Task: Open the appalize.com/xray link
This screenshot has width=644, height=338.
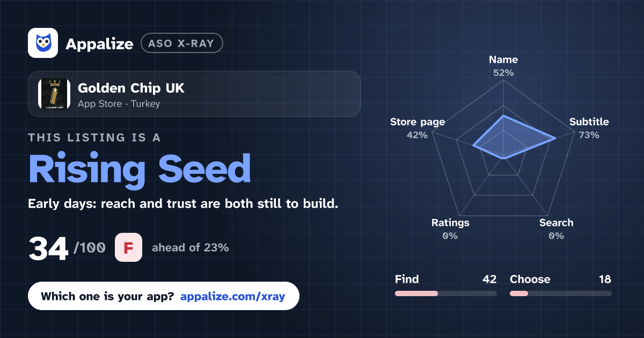Action: [233, 296]
